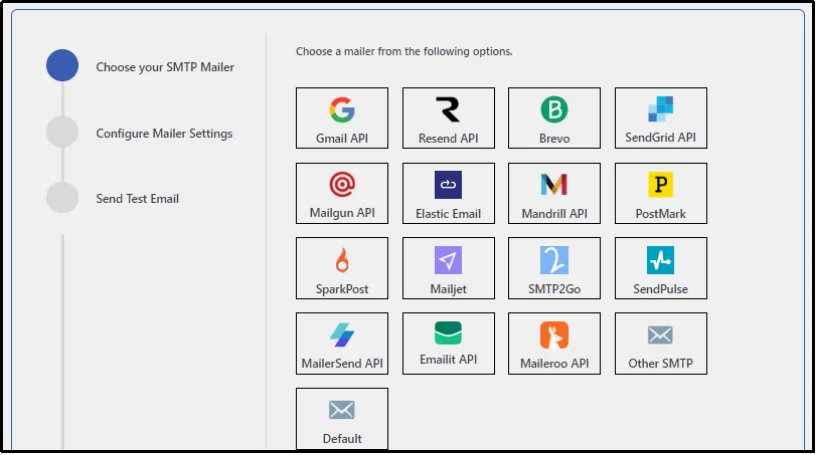Viewport: 816px width, 455px height.
Task: Pick the Mandrill API M logo
Action: [554, 185]
